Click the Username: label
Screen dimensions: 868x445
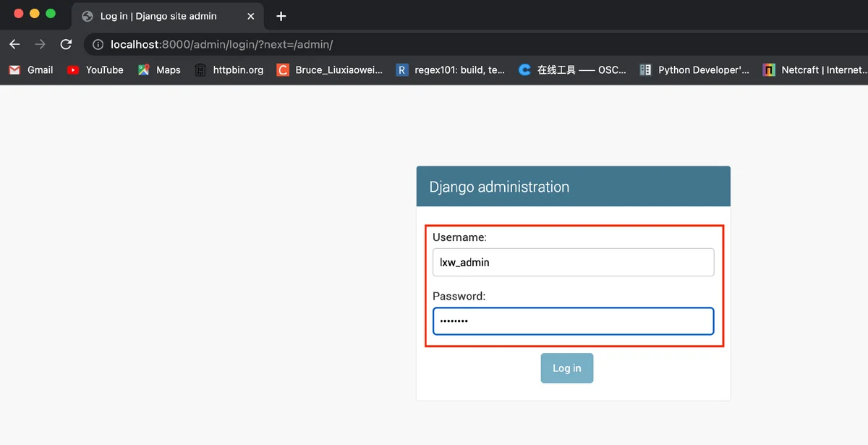(x=460, y=237)
